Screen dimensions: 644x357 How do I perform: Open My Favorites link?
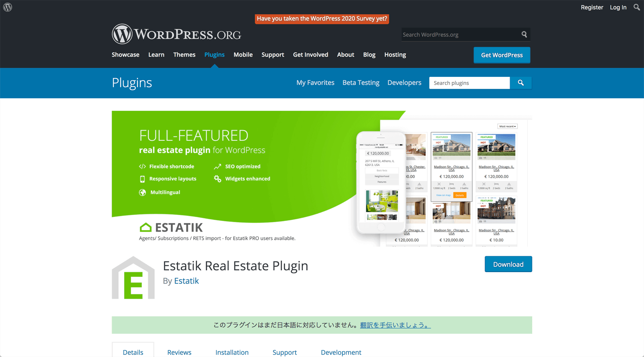pos(315,83)
